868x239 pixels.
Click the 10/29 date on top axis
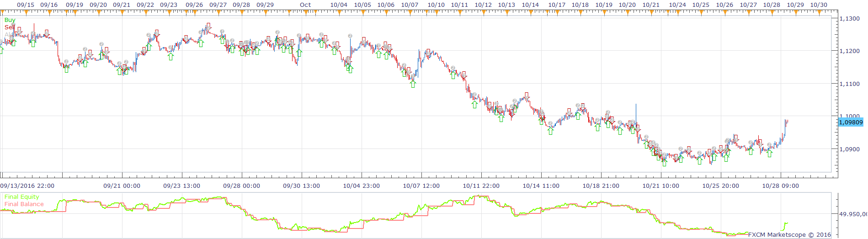coord(795,5)
